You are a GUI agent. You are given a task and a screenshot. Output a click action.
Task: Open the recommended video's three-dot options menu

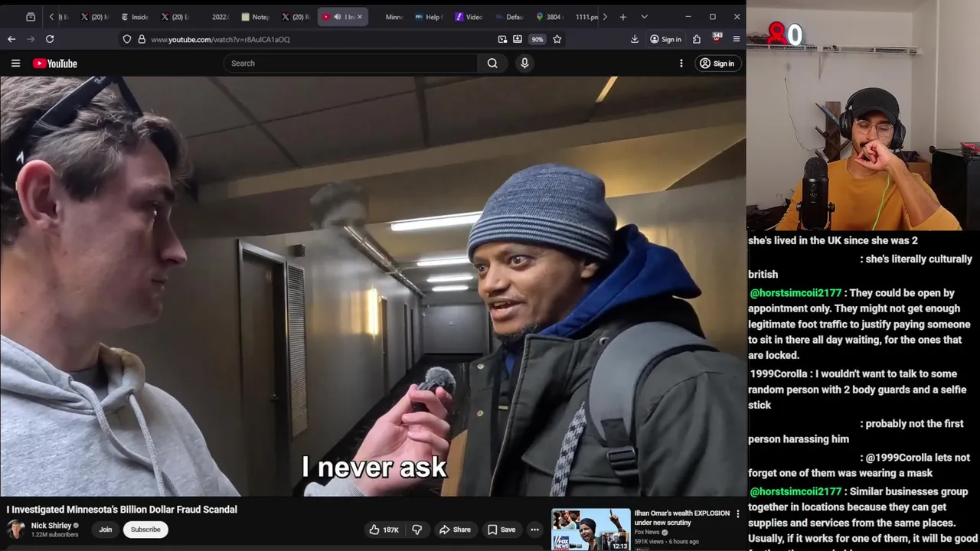click(x=738, y=514)
